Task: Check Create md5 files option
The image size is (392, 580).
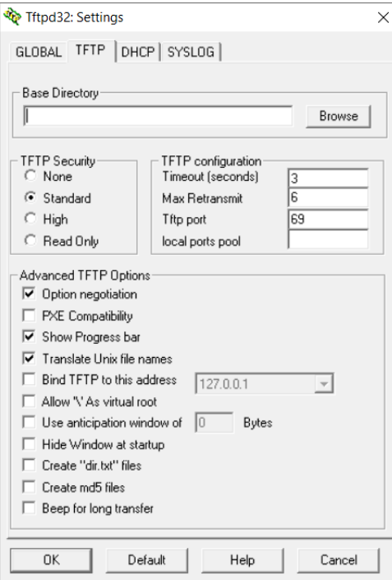Action: (29, 487)
